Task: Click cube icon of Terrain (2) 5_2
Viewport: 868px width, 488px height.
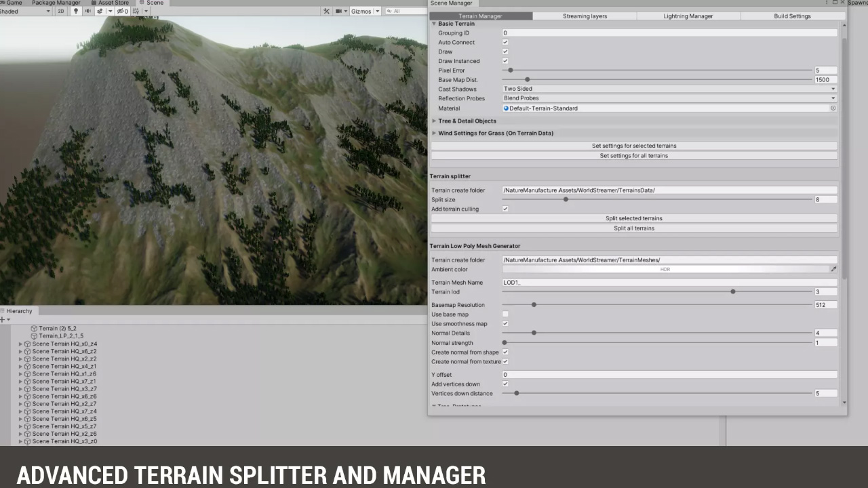Action: tap(34, 328)
